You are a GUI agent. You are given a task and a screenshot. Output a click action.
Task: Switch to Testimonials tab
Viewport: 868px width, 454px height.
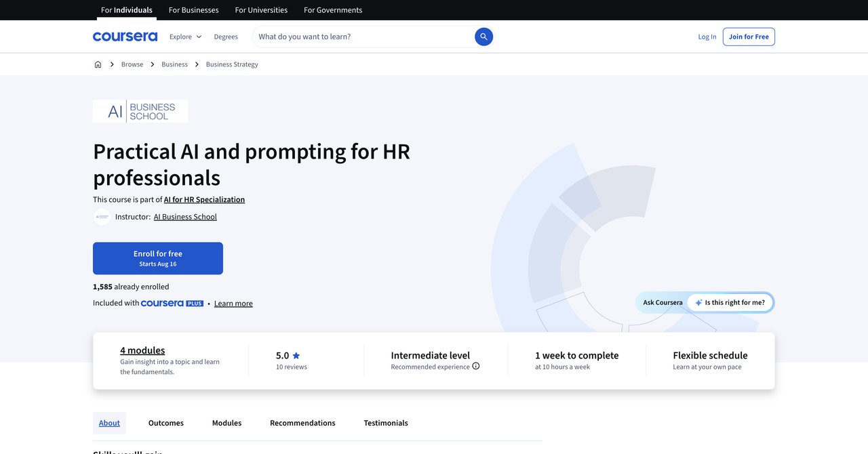tap(386, 423)
